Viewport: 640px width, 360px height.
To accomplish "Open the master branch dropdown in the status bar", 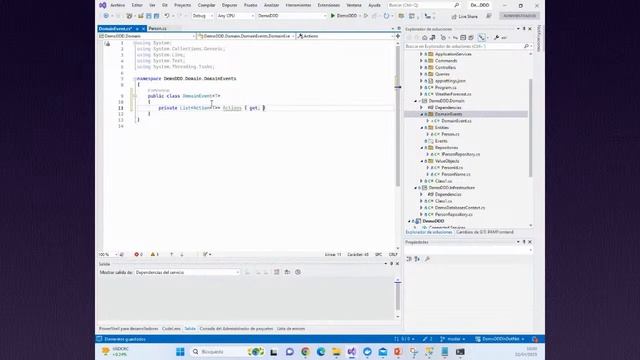I will [x=453, y=339].
